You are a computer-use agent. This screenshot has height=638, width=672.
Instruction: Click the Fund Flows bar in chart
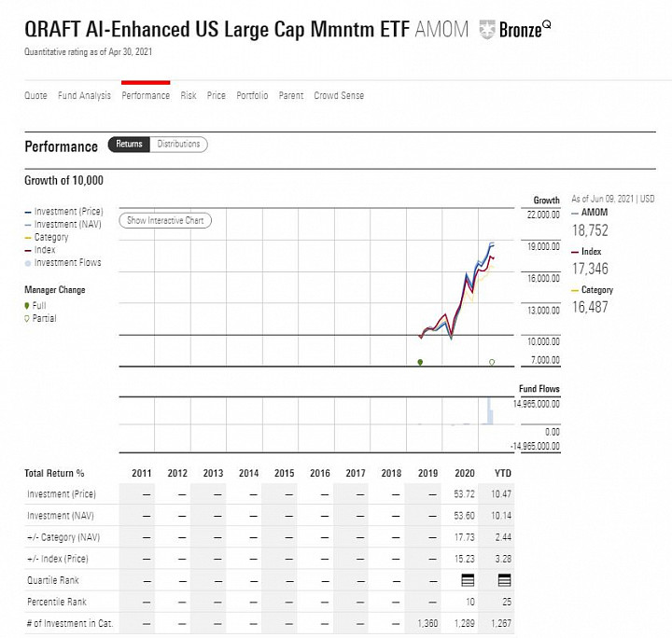[488, 411]
